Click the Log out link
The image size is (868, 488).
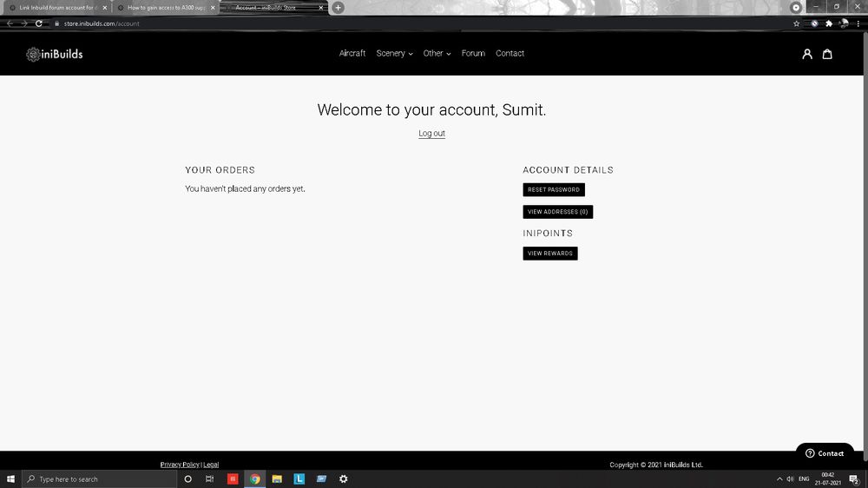pyautogui.click(x=431, y=134)
